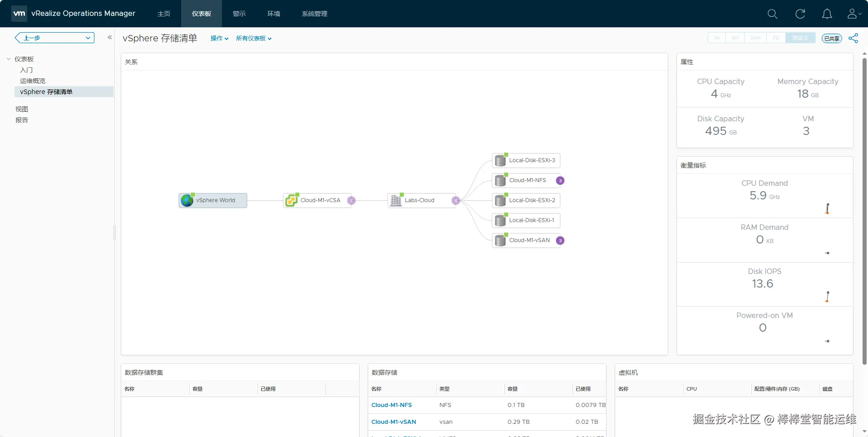The height and width of the screenshot is (437, 868).
Task: Open the user account menu
Action: 854,14
